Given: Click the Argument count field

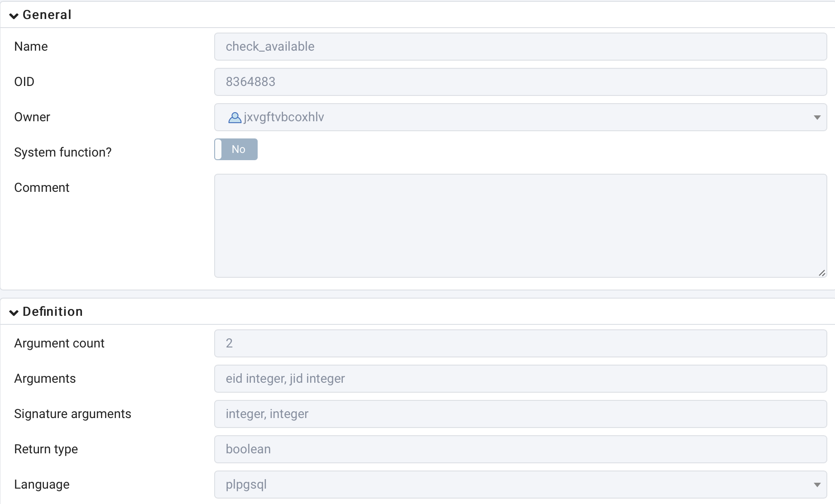Looking at the screenshot, I should pyautogui.click(x=520, y=343).
